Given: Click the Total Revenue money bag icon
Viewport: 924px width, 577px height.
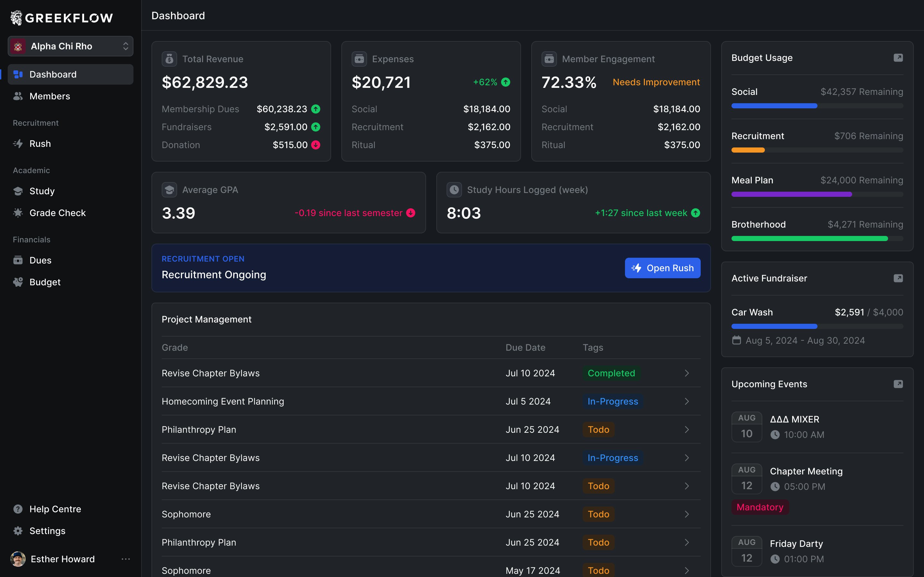Looking at the screenshot, I should pyautogui.click(x=169, y=59).
